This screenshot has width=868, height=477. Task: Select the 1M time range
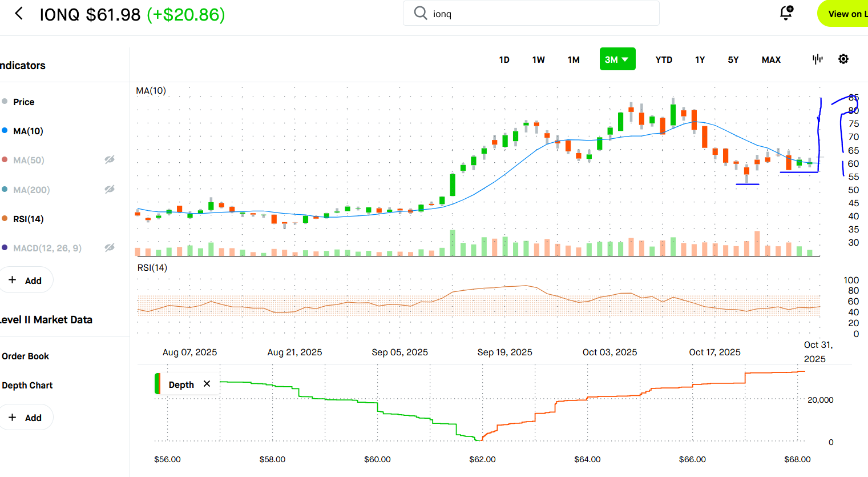pyautogui.click(x=574, y=59)
